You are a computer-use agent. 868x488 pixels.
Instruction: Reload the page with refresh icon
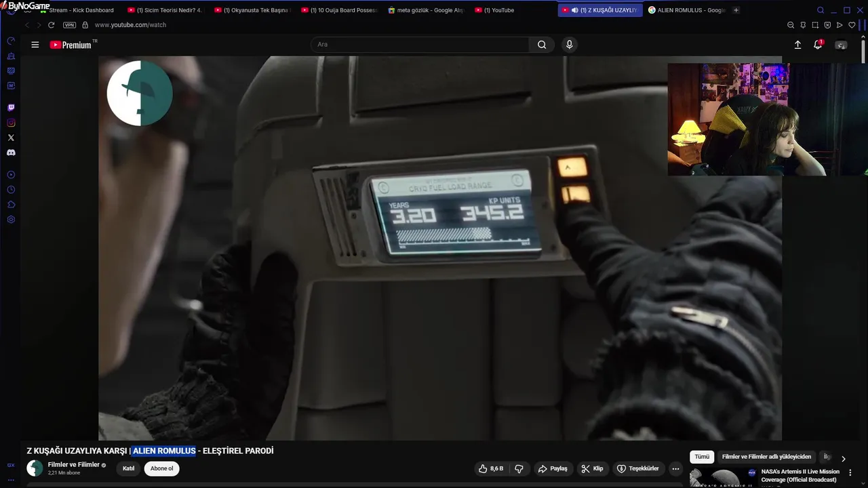tap(51, 25)
